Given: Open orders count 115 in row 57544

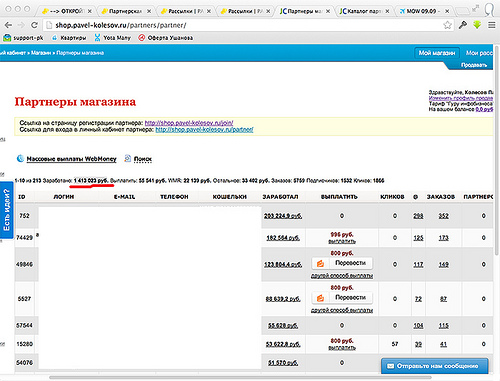Looking at the screenshot, I should pyautogui.click(x=443, y=326).
